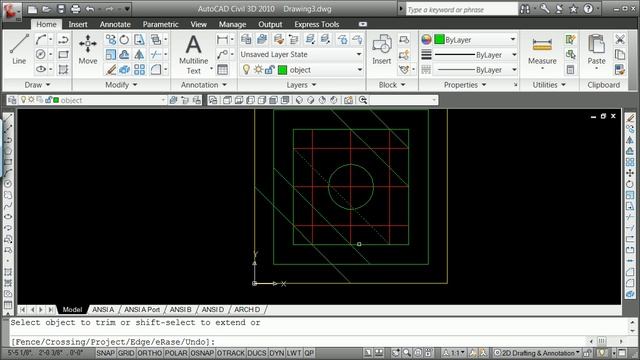Viewport: 640px width, 360px height.
Task: Toggle DUCS in status bar
Action: coord(257,353)
